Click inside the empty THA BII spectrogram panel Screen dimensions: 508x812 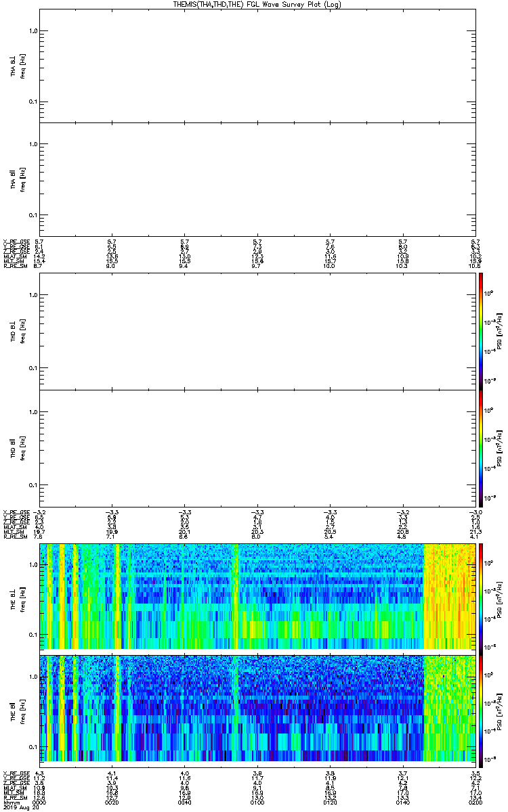(258, 179)
